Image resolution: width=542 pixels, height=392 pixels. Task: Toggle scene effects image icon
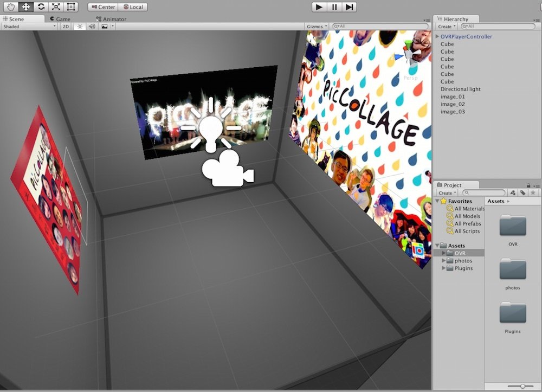point(105,26)
